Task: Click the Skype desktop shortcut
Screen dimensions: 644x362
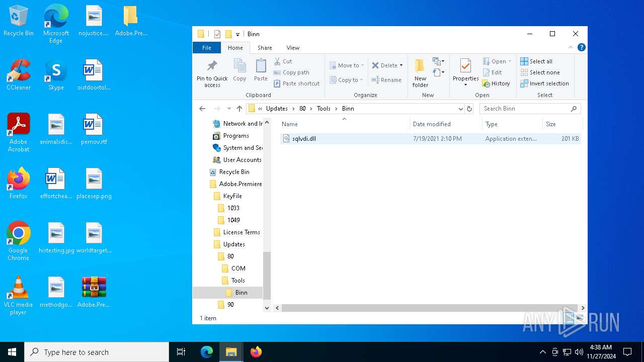Action: pos(56,75)
